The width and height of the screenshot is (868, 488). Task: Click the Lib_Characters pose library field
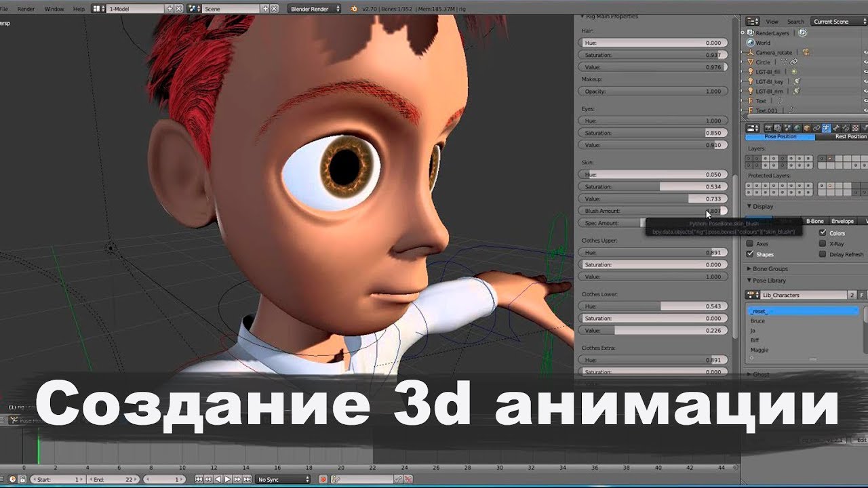pos(804,295)
